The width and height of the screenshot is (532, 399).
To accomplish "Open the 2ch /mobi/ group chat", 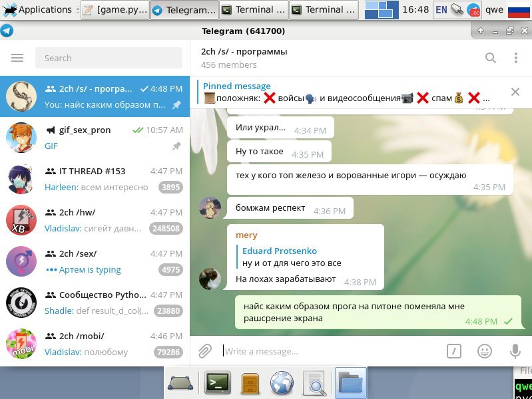I will pos(95,344).
